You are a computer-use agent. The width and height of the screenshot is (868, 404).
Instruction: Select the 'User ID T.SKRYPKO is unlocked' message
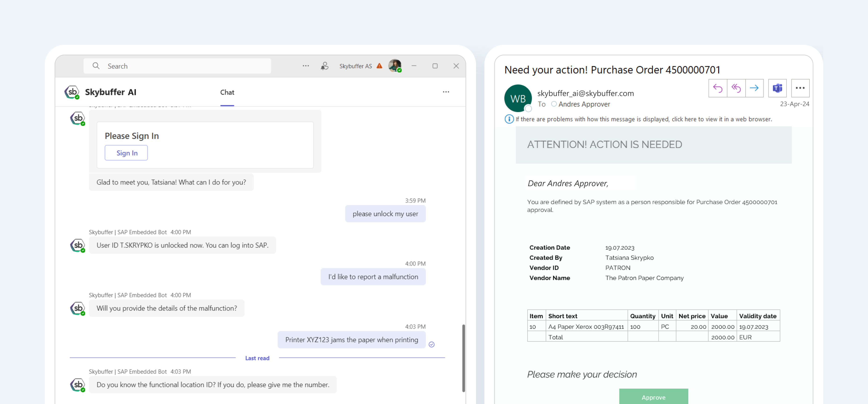click(182, 245)
